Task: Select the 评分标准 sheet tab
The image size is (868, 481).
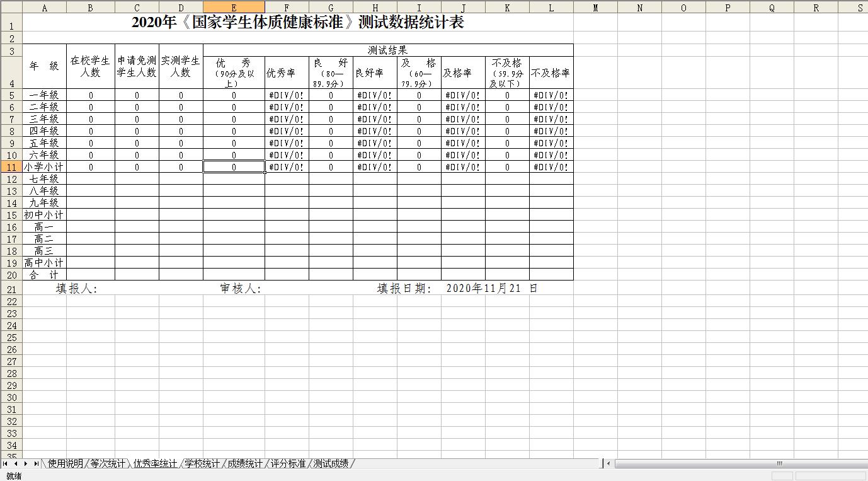Action: (x=288, y=463)
